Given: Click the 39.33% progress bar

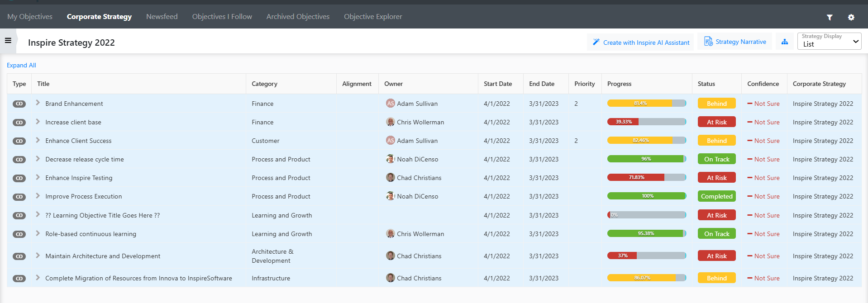Looking at the screenshot, I should (x=646, y=122).
